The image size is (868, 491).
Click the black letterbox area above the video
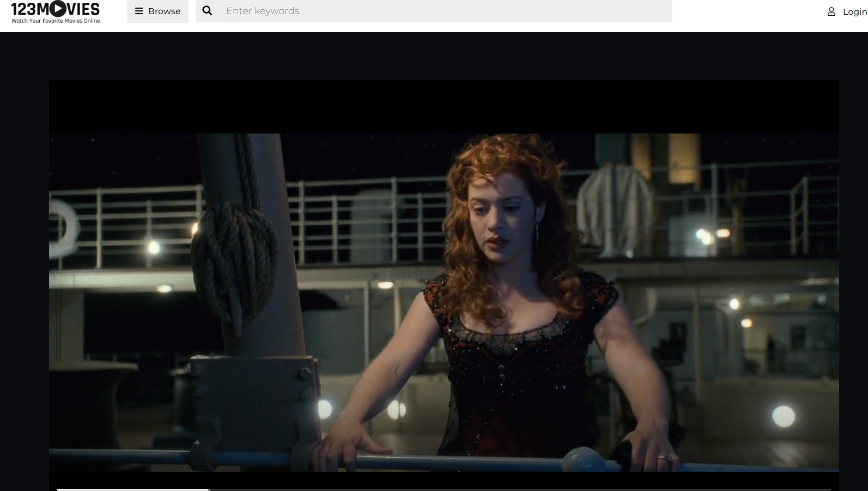click(x=444, y=106)
